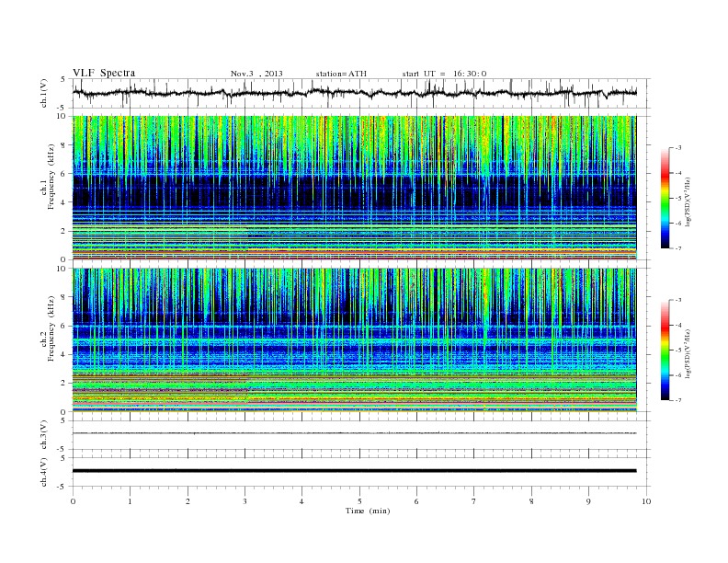The height and width of the screenshot is (563, 728).
Task: Click the thick black ch.4 trace
Action: 354,471
